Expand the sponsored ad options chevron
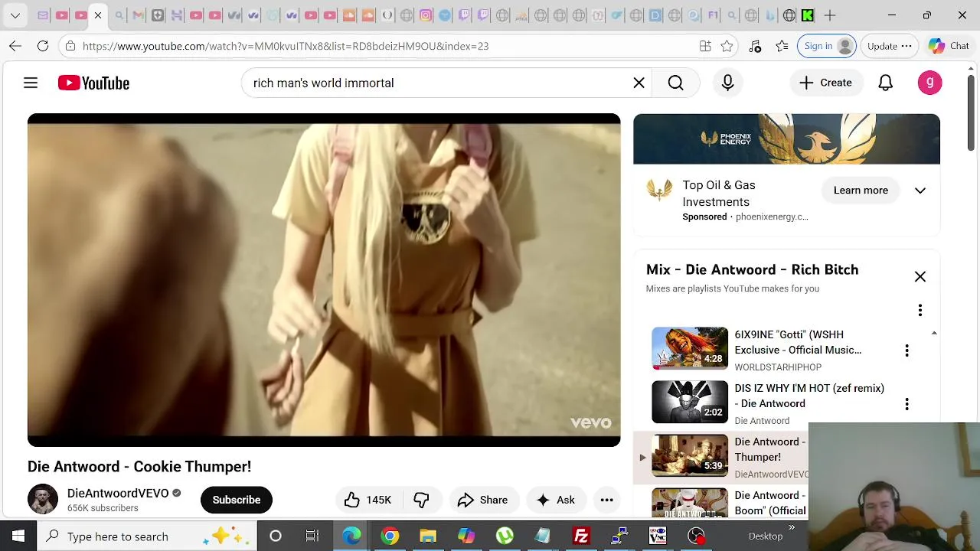 tap(920, 191)
